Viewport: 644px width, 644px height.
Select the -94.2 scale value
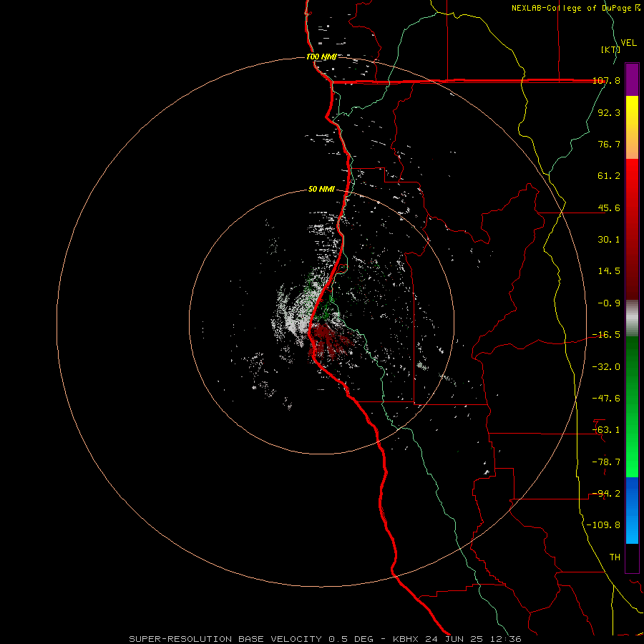pyautogui.click(x=606, y=494)
